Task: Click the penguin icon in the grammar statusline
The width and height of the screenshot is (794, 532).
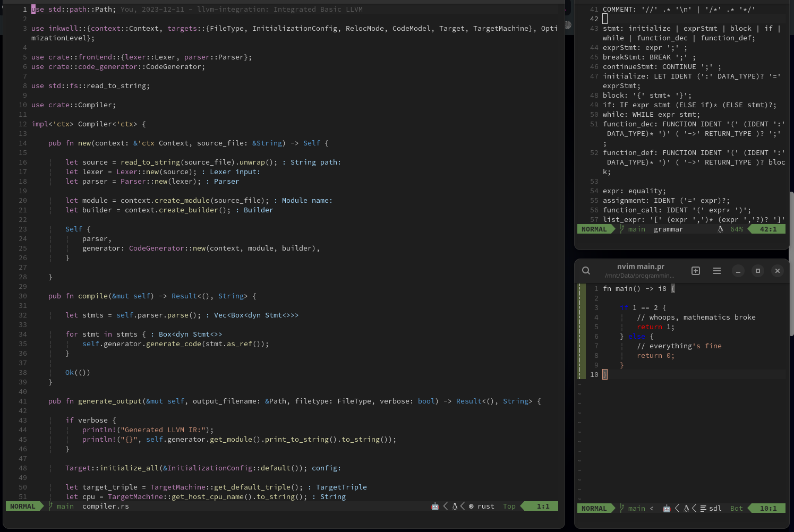Action: coord(721,229)
